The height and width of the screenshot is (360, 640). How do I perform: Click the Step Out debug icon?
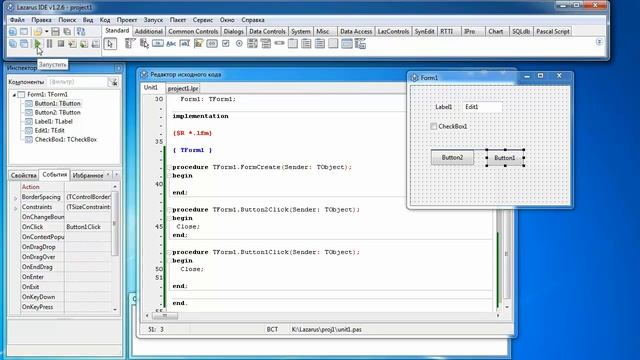(95, 43)
